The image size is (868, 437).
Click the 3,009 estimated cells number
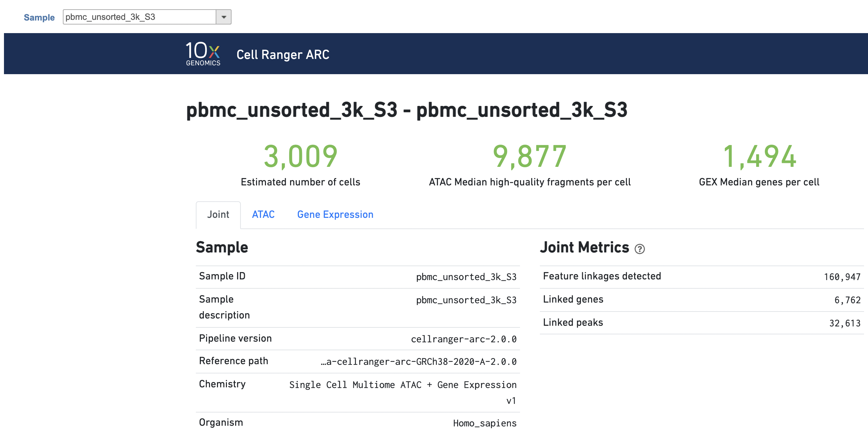tap(300, 156)
